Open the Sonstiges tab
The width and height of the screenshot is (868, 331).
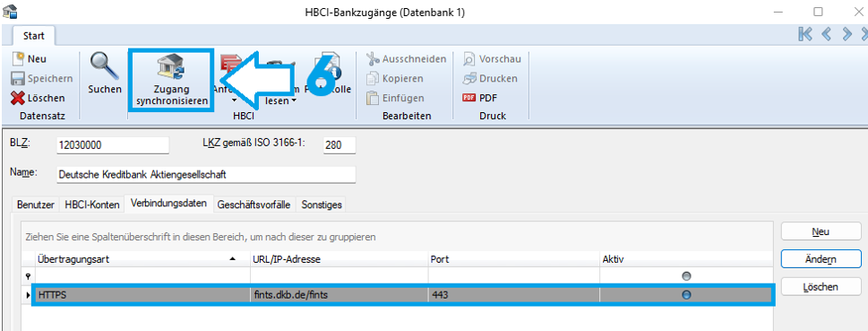tap(322, 205)
